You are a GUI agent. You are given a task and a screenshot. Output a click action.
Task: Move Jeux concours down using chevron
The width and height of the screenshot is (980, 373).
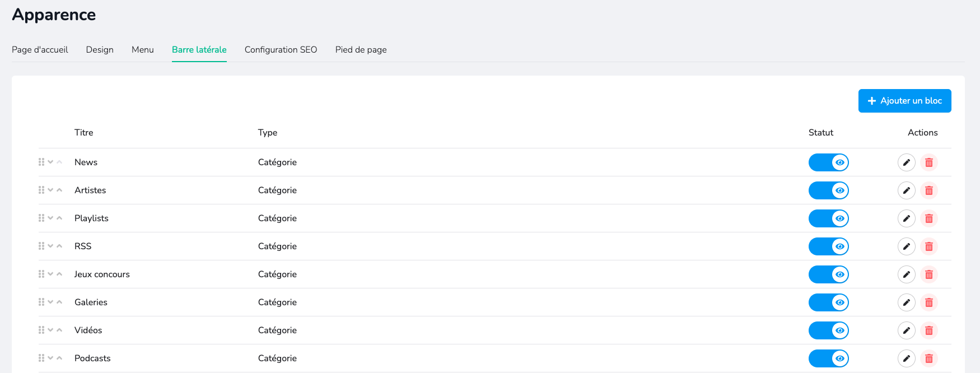pos(50,274)
